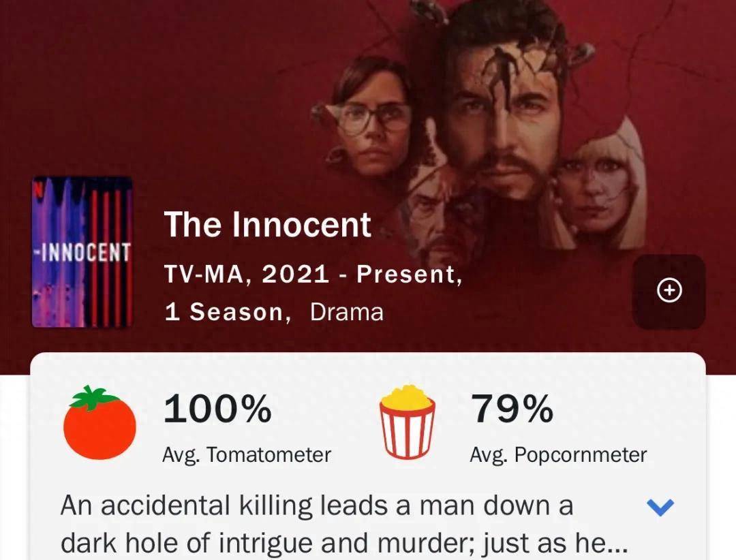The width and height of the screenshot is (736, 560).
Task: Select the Avg. Popcornmeter label
Action: click(x=558, y=455)
